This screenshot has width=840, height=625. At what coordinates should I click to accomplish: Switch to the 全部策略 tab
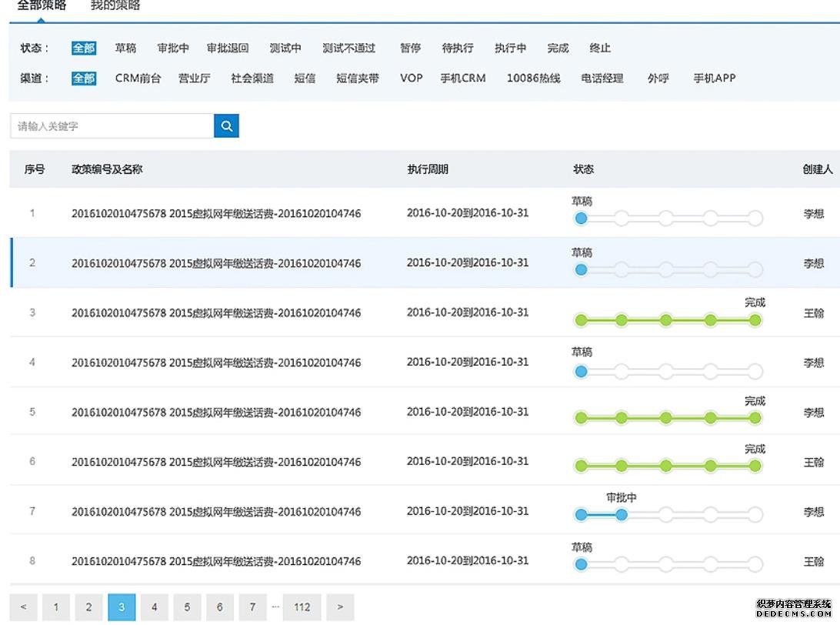(x=42, y=5)
